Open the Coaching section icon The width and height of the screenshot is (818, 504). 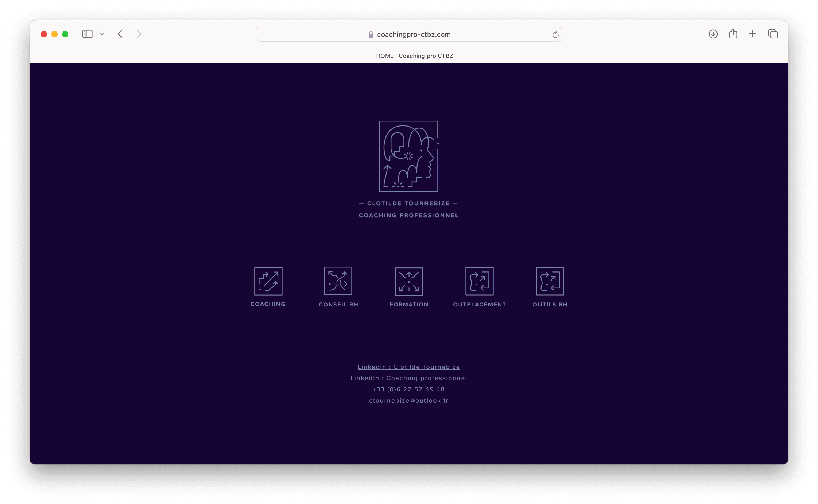(x=268, y=281)
